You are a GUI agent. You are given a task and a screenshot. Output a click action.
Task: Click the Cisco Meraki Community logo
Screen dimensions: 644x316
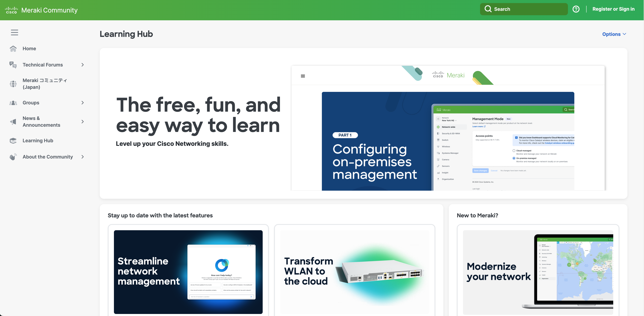[x=42, y=10]
